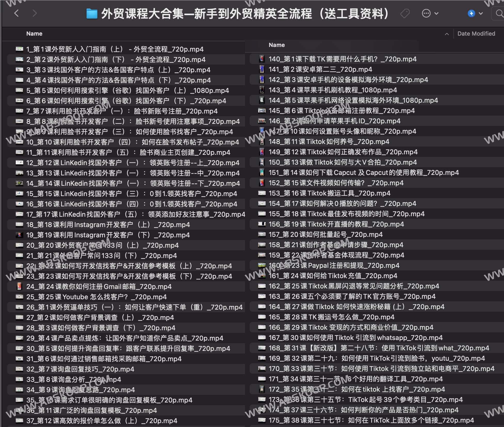This screenshot has width=504, height=427.
Task: Click the file icon beside 24_第24课教你如何注册Gmail邮箱
Action: coord(20,287)
